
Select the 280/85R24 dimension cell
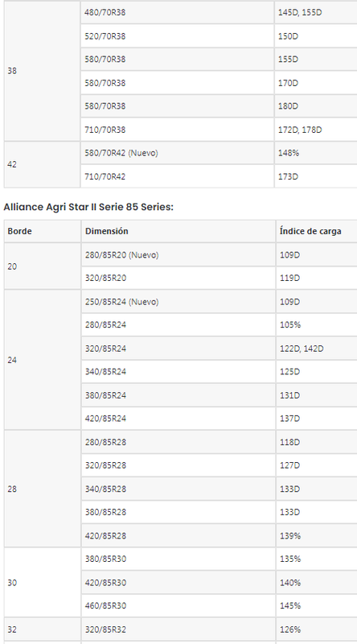178,325
